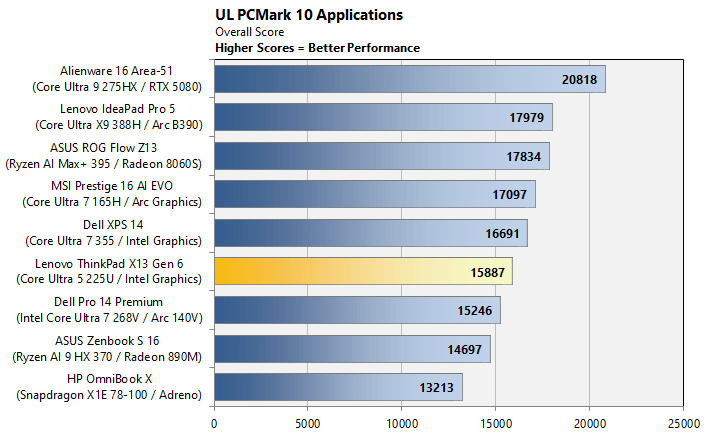The width and height of the screenshot is (708, 433).
Task: Click the highlighted 15887 score value
Action: pos(487,273)
